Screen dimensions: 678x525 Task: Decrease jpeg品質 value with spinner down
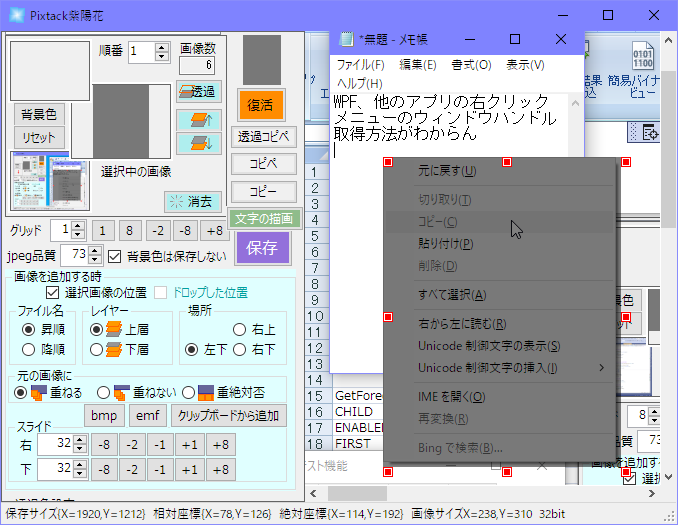[95, 259]
